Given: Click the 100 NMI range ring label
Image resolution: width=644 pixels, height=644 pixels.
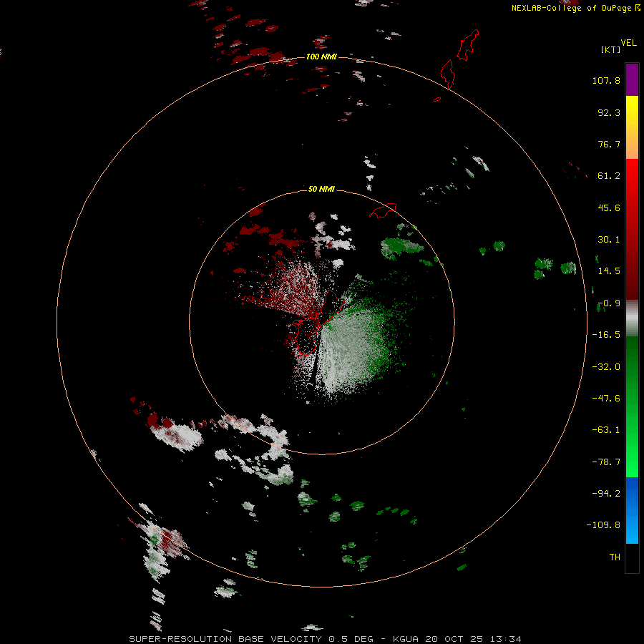Looking at the screenshot, I should (x=321, y=57).
